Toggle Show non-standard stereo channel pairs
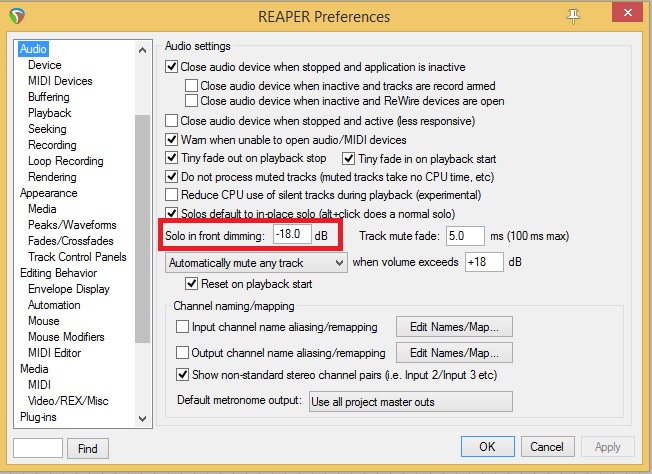This screenshot has width=652, height=474. [x=182, y=374]
